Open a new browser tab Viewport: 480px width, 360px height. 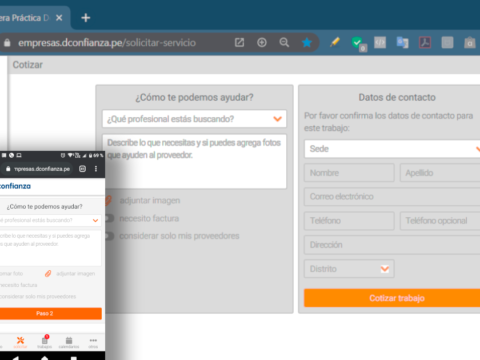pos(86,18)
